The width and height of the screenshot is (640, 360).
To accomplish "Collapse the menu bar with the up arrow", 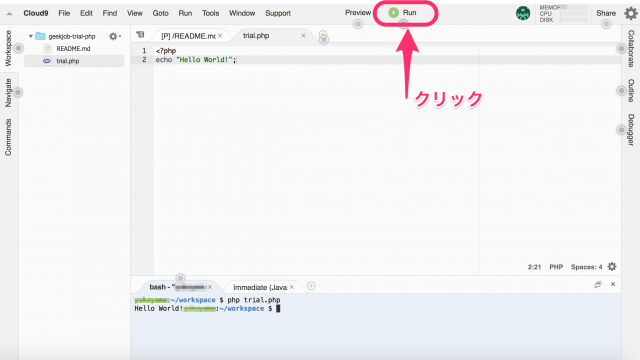I will [x=9, y=13].
